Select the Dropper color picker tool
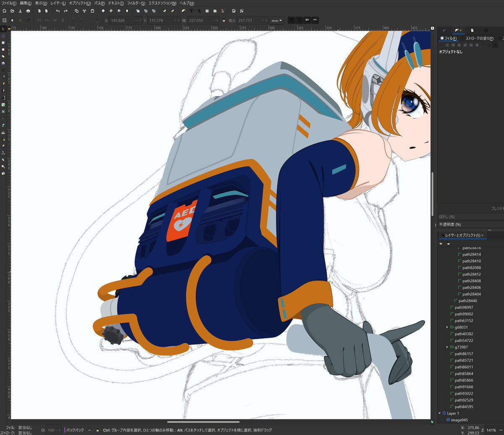This screenshot has height=435, width=504. pyautogui.click(x=3, y=118)
